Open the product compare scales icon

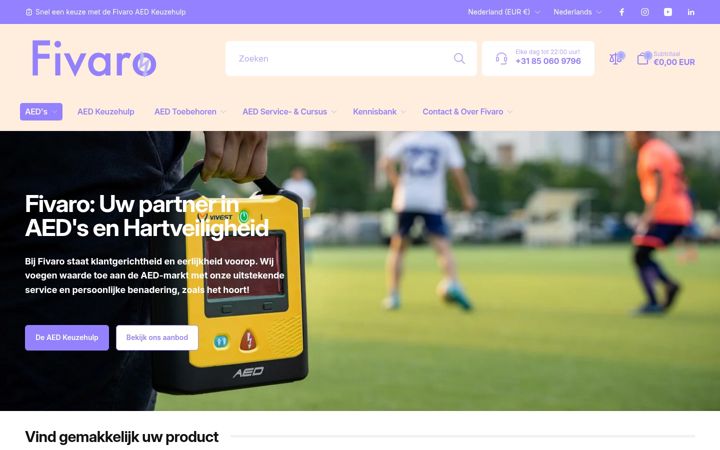(616, 58)
